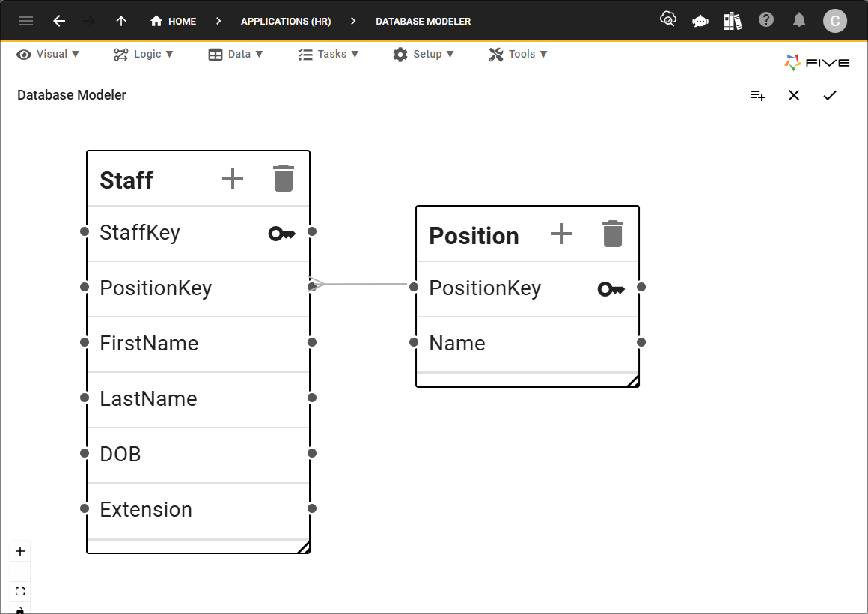Open the hamburger menu
This screenshot has width=868, height=614.
(26, 21)
